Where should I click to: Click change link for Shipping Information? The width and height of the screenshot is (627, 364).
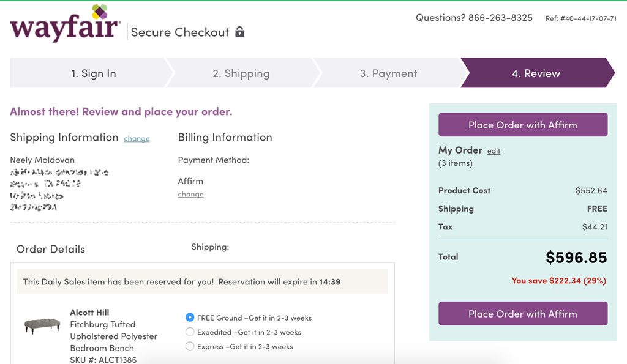coord(137,139)
